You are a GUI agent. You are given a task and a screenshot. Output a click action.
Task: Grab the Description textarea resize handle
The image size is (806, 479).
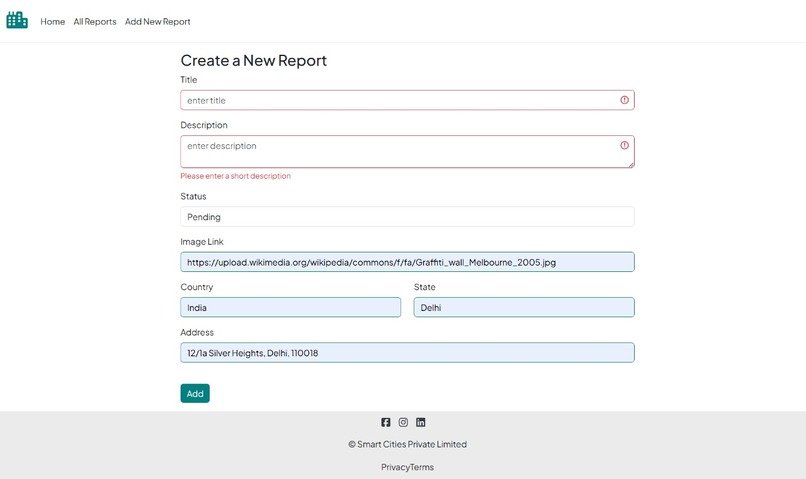[631, 164]
